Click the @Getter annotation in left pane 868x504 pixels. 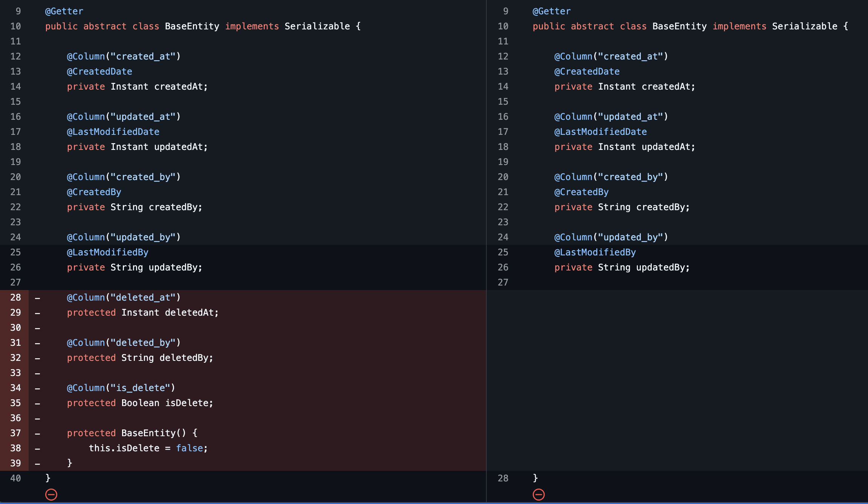pos(64,11)
